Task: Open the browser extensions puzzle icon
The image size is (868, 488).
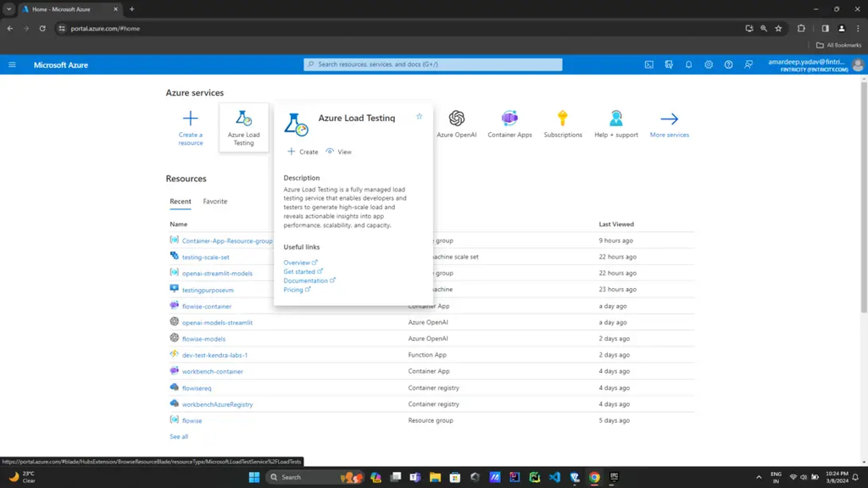Action: (801, 28)
